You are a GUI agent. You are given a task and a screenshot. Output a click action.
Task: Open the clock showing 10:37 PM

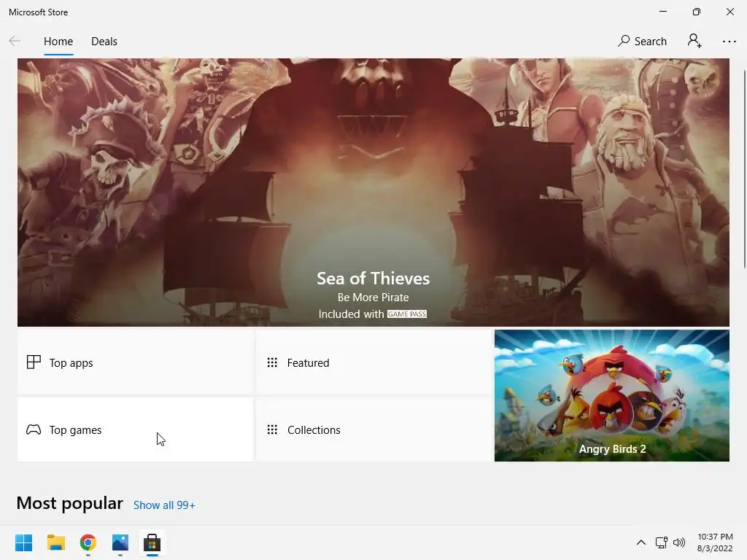coord(715,542)
